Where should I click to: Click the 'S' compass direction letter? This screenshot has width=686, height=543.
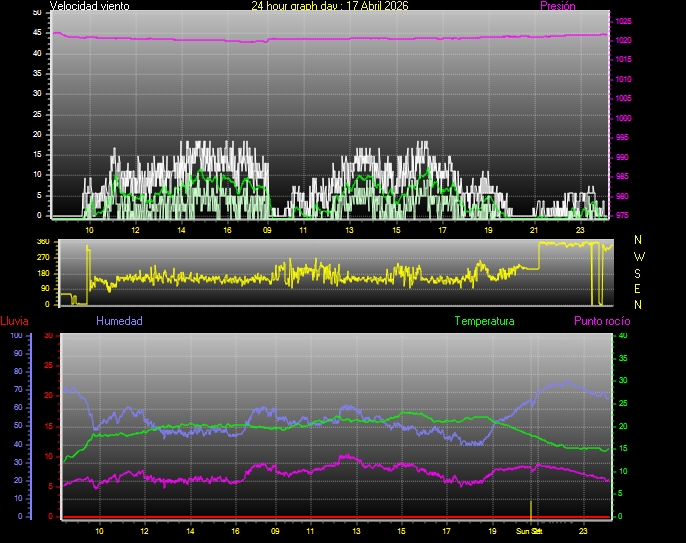point(639,273)
